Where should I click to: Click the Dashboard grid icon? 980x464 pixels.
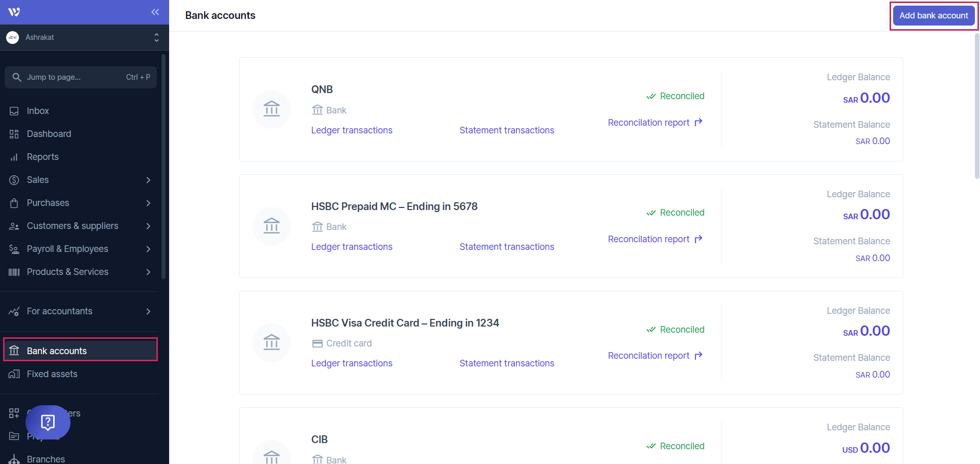coord(14,134)
